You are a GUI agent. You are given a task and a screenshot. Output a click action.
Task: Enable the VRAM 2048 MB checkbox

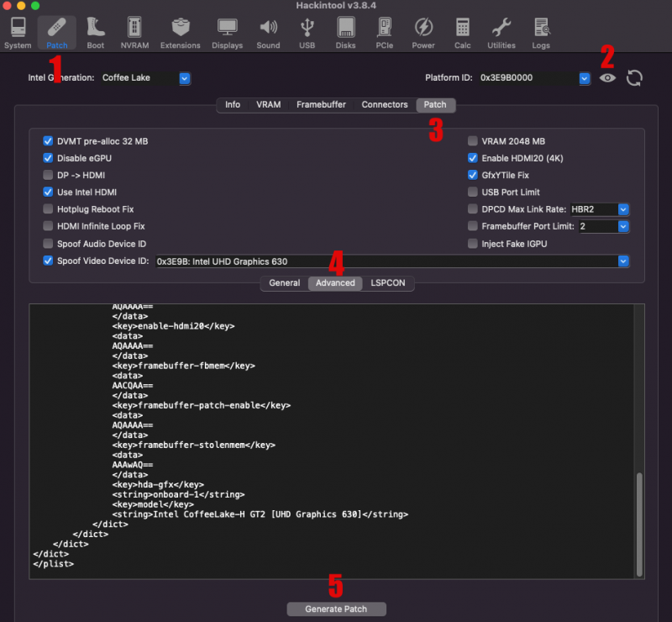(473, 141)
